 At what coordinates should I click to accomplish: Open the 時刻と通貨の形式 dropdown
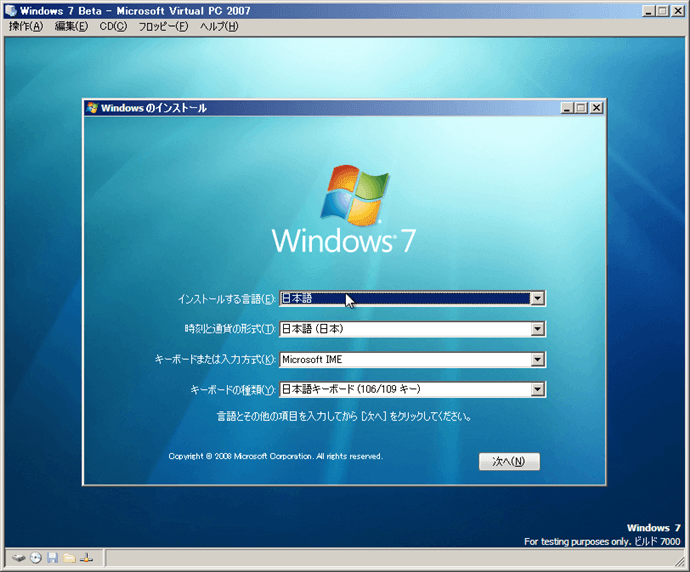[538, 329]
